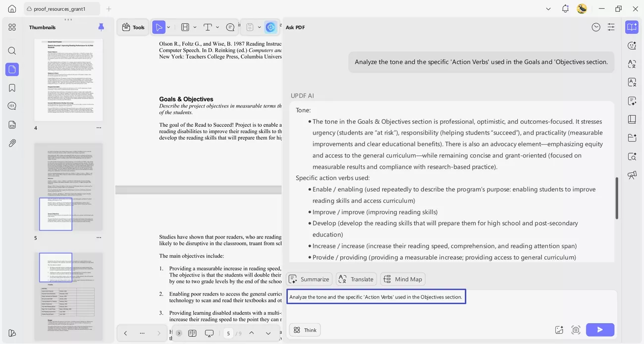Capture a screenshot for the prompt

576,330
